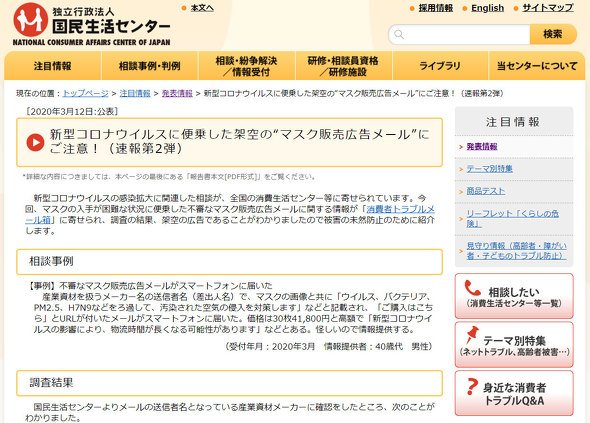Click the 相談事例 section heading
This screenshot has height=423, width=590.
[51, 261]
